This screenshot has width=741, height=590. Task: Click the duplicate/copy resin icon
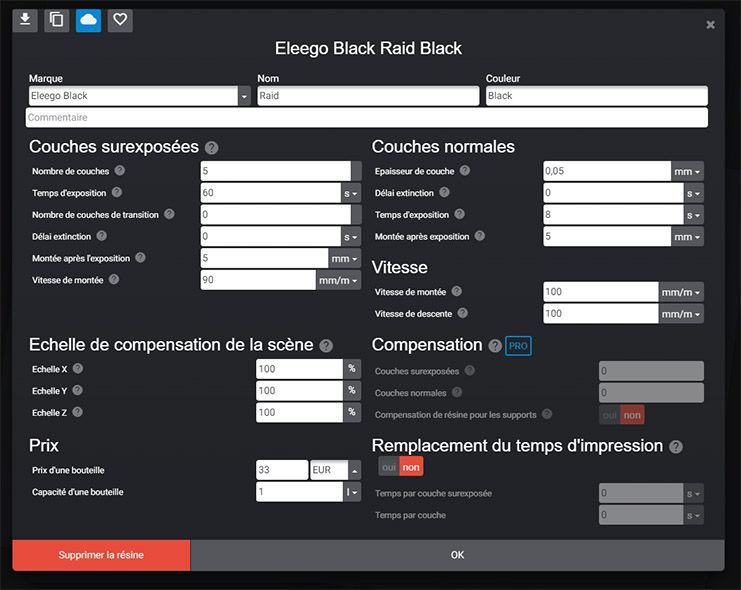[x=57, y=20]
